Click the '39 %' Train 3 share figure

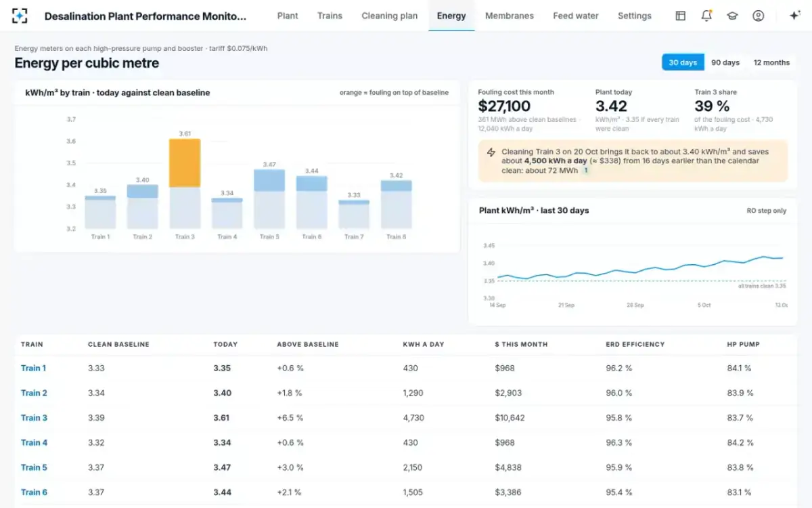point(712,106)
